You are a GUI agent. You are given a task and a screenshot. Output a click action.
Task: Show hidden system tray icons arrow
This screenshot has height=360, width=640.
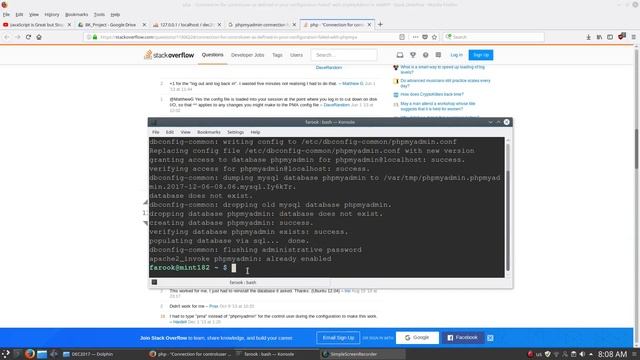coord(591,354)
